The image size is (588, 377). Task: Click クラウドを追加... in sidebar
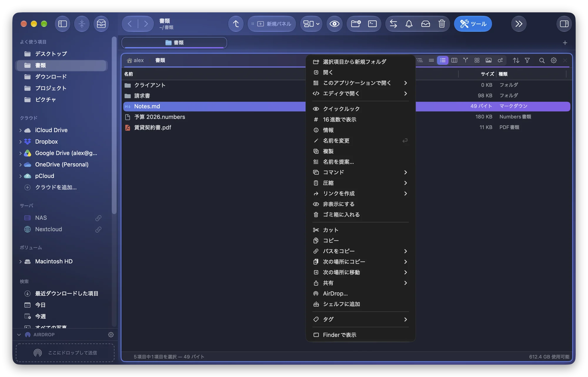coord(56,187)
